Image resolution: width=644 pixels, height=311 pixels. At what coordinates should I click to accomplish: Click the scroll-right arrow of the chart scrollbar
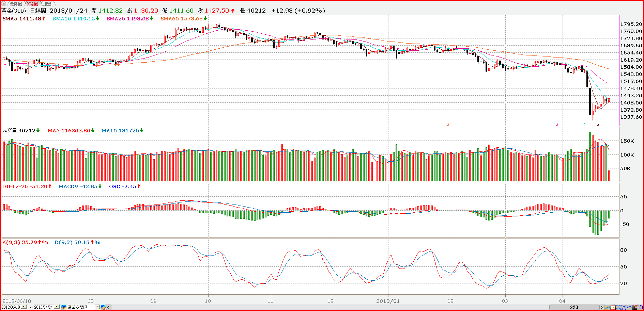(x=602, y=307)
